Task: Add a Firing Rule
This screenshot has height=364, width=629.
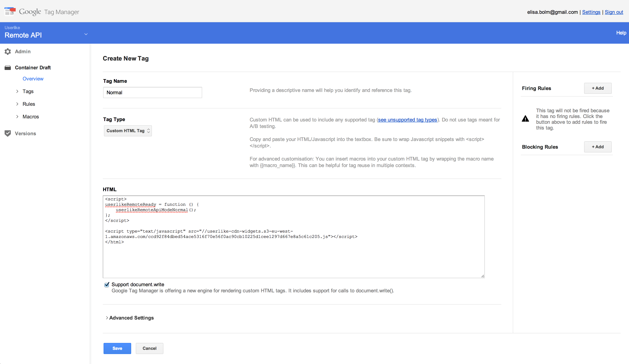Action: point(598,88)
